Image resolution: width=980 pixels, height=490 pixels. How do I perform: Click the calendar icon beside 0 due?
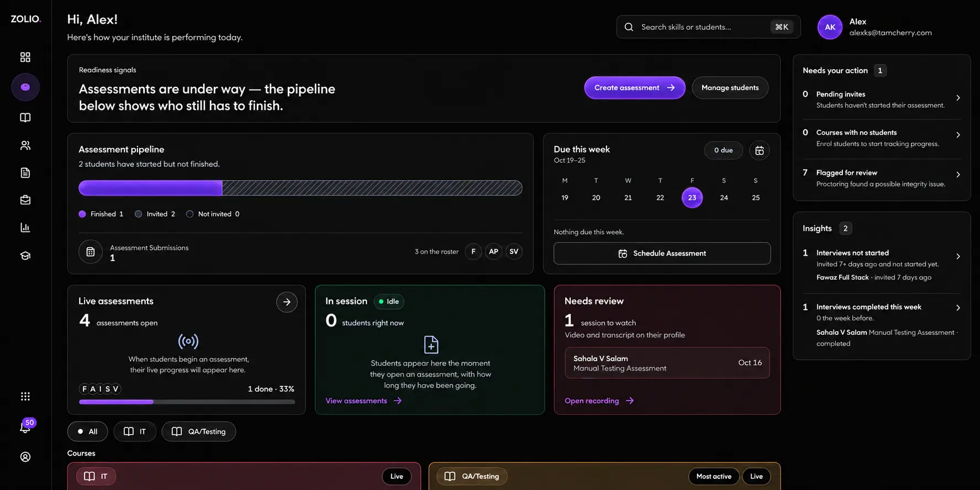click(x=760, y=150)
